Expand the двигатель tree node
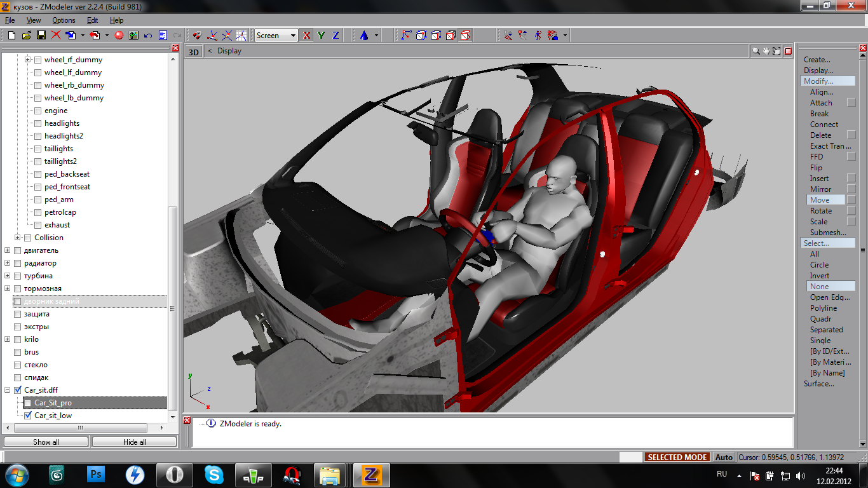 [x=8, y=250]
